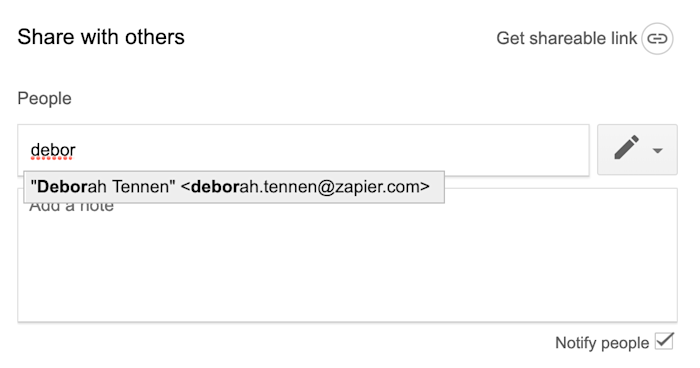Choose the deborah.tennen@zapier.com email suggestion
Viewport: 700px width, 368px height.
[305, 187]
